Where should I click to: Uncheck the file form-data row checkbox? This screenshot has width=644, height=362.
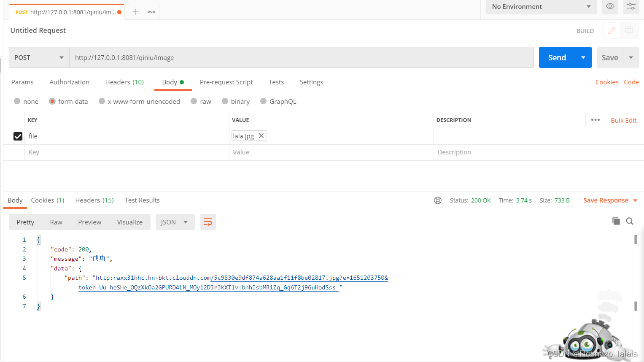coord(18,136)
